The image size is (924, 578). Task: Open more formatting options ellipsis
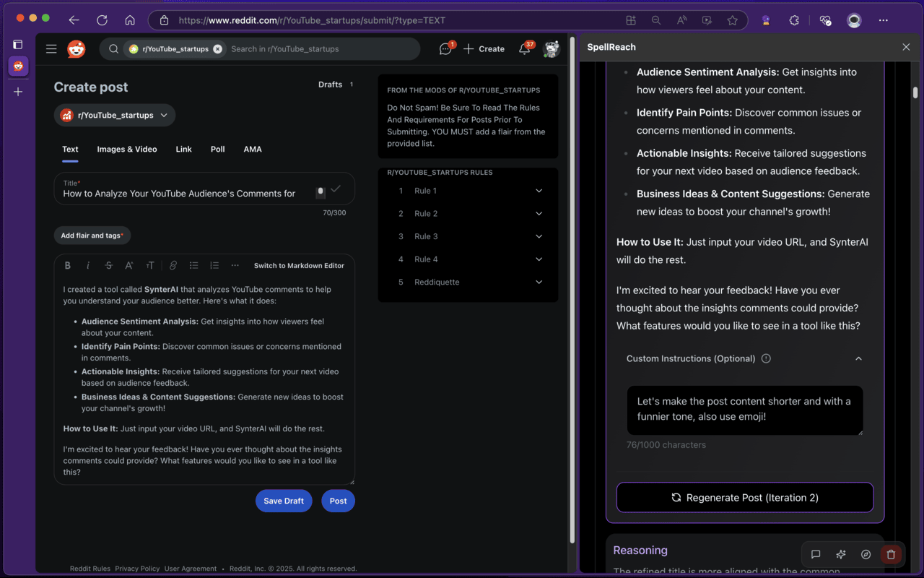click(x=235, y=266)
